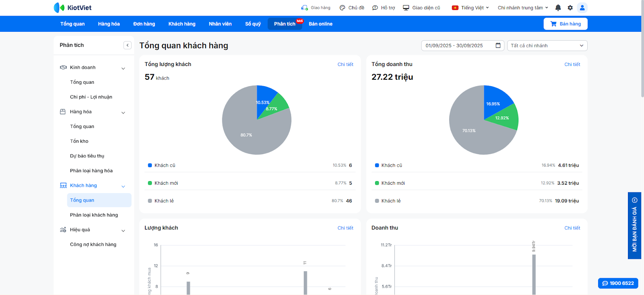Click the 1900 6522 hotline chat button
The height and width of the screenshot is (295, 644).
tap(618, 283)
